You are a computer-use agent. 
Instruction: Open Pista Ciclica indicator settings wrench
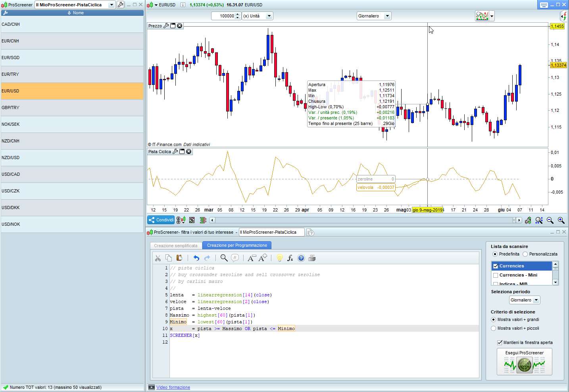point(175,152)
